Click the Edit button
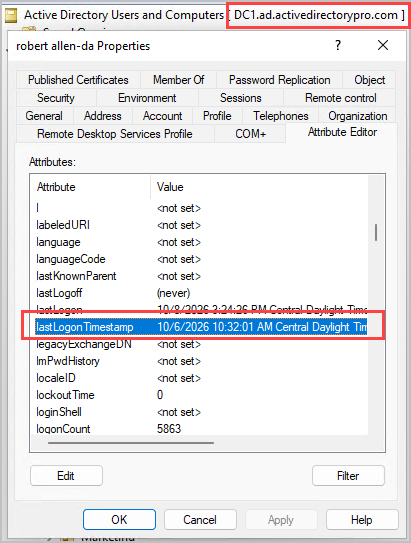This screenshot has height=543, width=411. [x=66, y=476]
